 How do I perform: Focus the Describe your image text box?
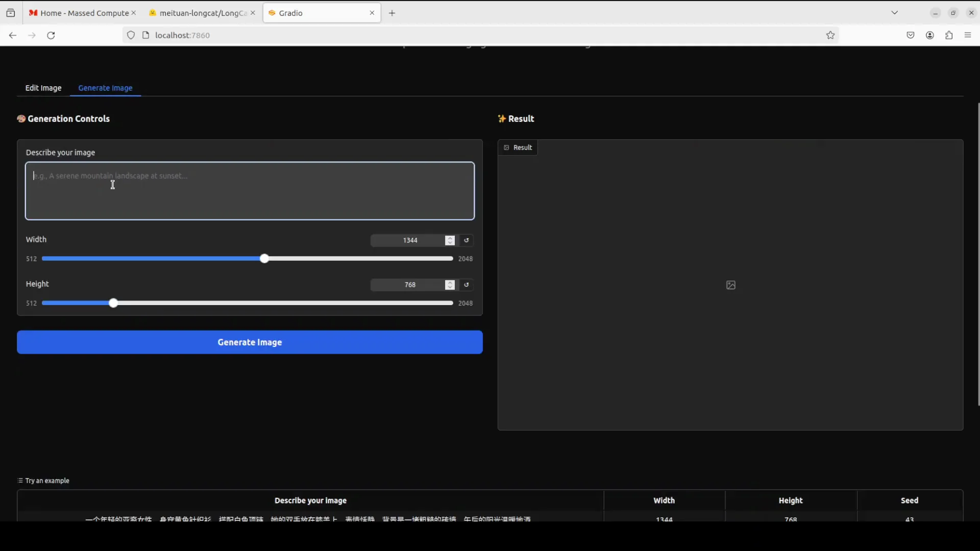click(250, 191)
